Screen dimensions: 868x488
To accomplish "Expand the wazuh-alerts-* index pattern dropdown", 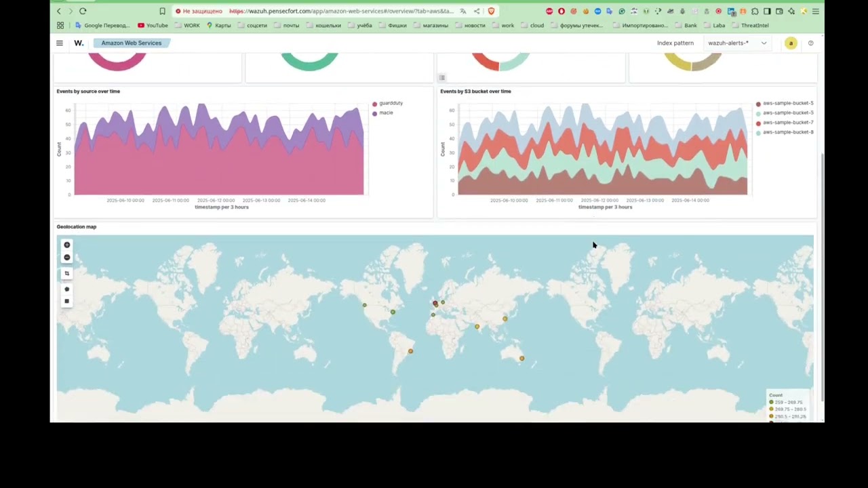I will tap(737, 43).
